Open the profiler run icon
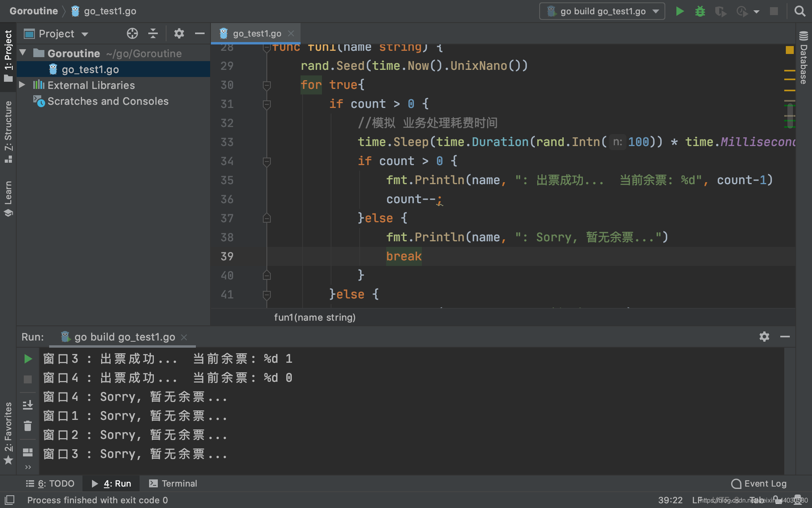The width and height of the screenshot is (812, 508). pos(742,11)
